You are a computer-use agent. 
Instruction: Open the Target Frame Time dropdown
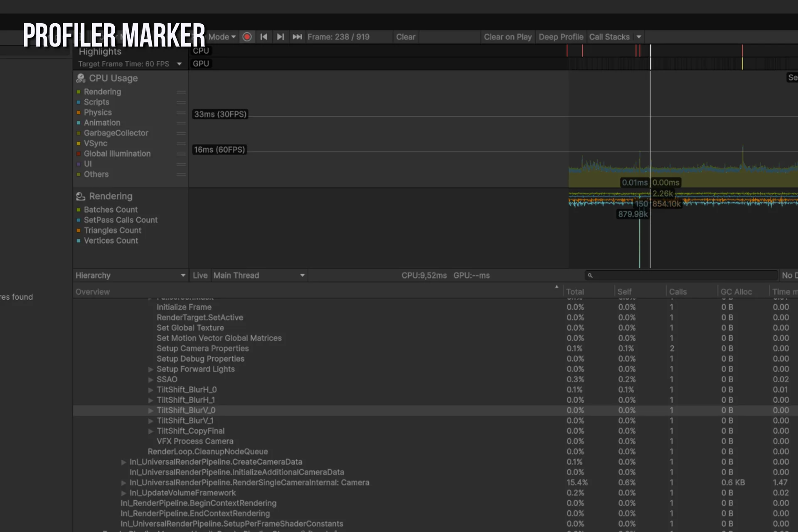coord(179,64)
